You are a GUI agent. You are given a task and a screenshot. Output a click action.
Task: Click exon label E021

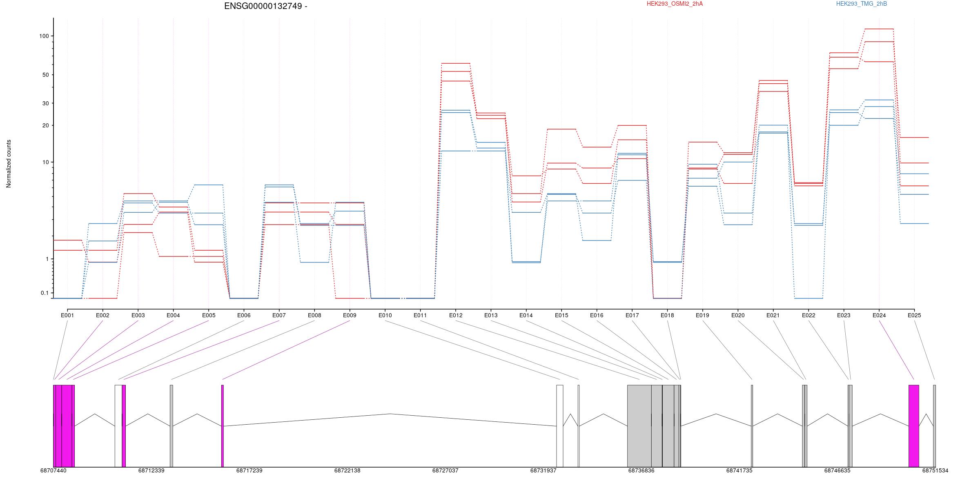point(773,315)
